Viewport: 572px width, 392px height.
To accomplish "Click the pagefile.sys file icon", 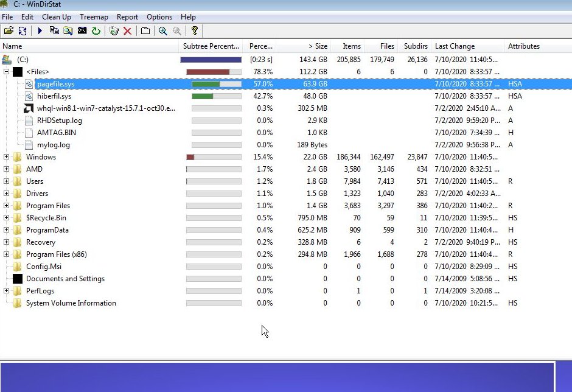I will 29,84.
